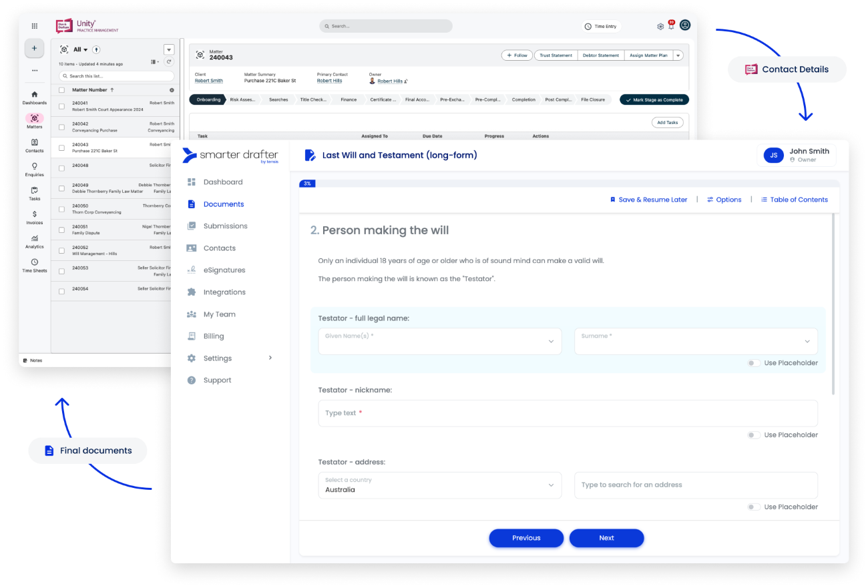This screenshot has height=588, width=868.
Task: Expand the Settings submenu chevron
Action: (270, 358)
